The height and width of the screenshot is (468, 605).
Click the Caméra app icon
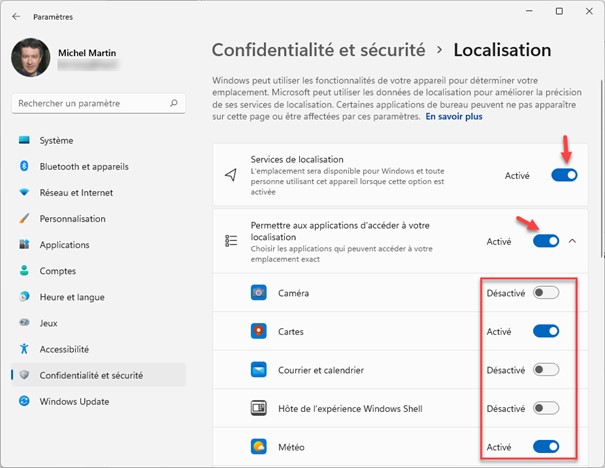(259, 293)
